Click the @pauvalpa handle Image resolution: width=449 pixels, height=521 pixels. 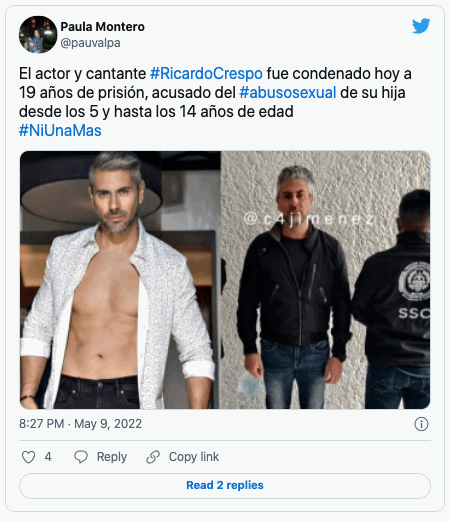[x=90, y=43]
